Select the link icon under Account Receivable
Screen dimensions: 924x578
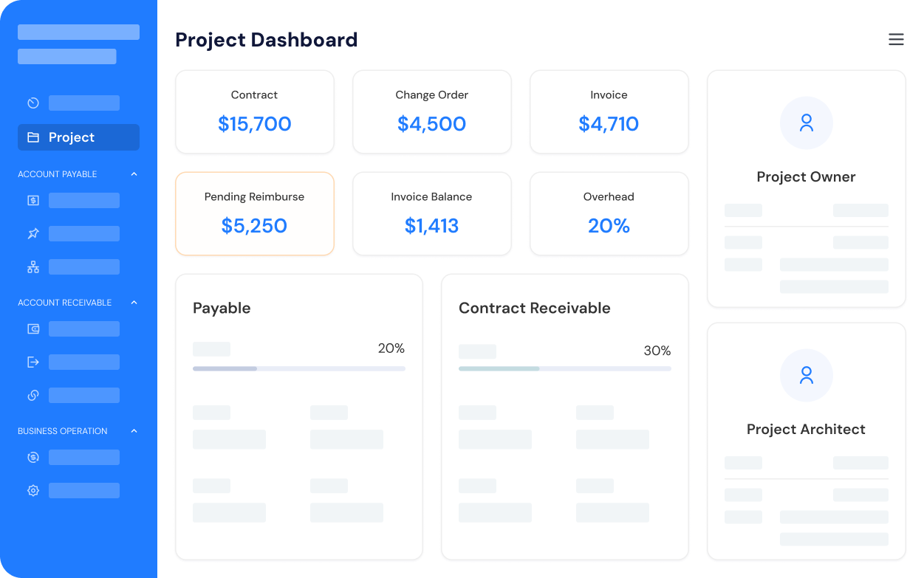coord(32,394)
